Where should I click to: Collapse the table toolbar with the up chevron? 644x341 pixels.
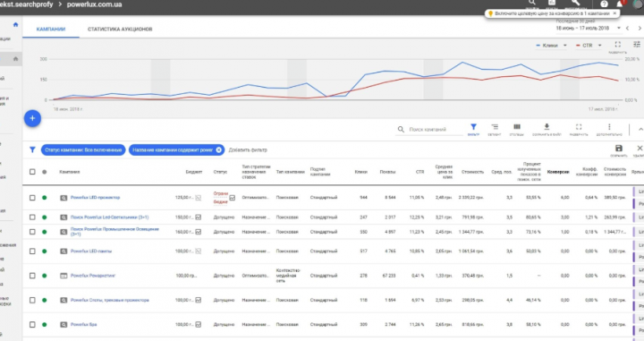click(640, 130)
